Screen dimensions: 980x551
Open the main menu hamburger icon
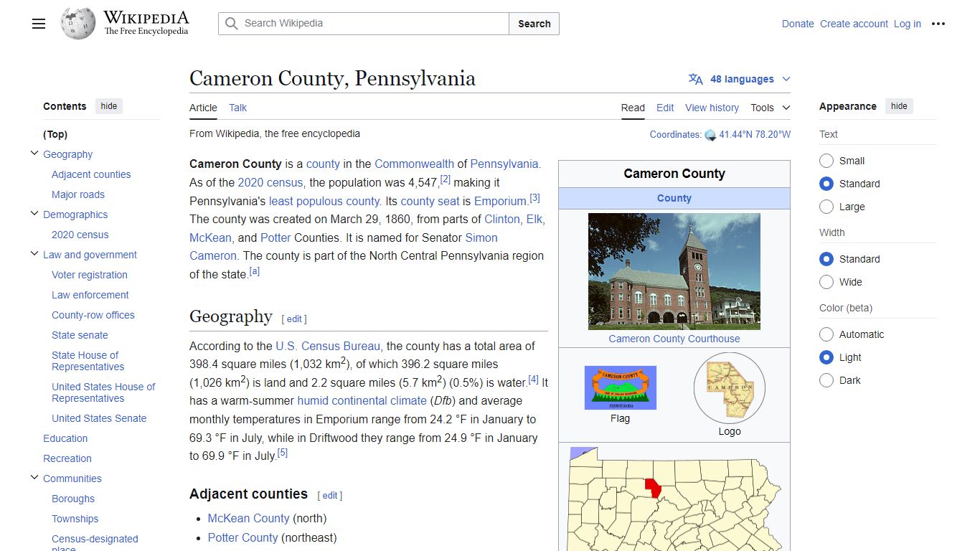click(x=39, y=24)
